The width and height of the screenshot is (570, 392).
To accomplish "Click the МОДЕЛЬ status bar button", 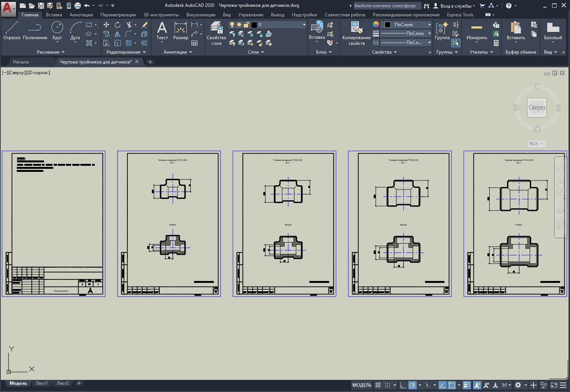I will (361, 385).
